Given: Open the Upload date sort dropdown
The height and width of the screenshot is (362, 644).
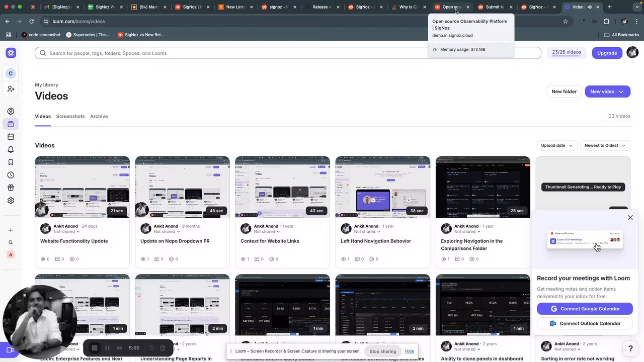Looking at the screenshot, I should 556,145.
